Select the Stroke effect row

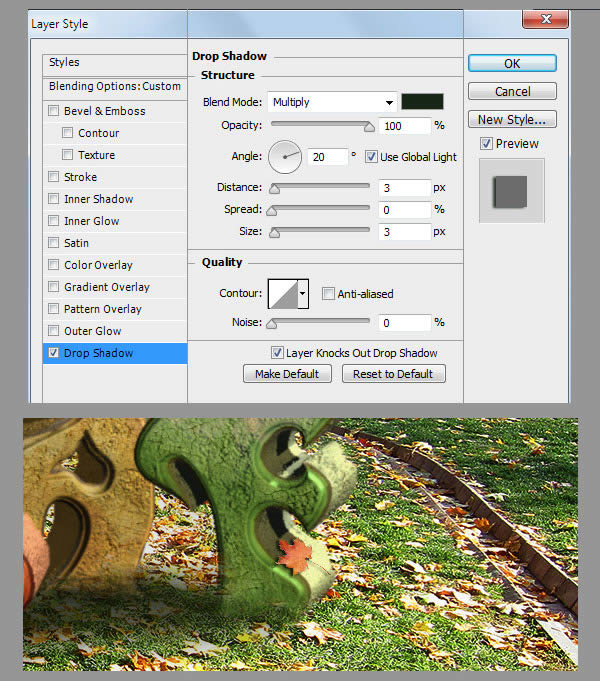(115, 177)
